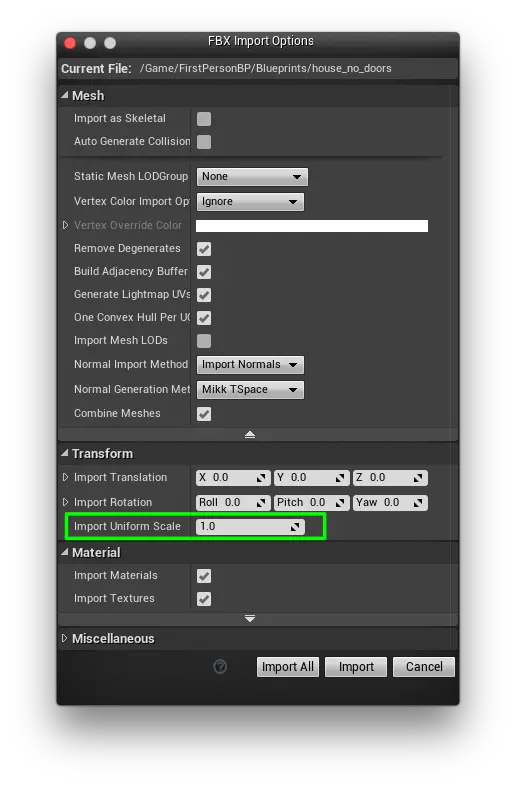This screenshot has height=786, width=516.
Task: Click the X translation field drag-arrow icon
Action: pyautogui.click(x=261, y=478)
